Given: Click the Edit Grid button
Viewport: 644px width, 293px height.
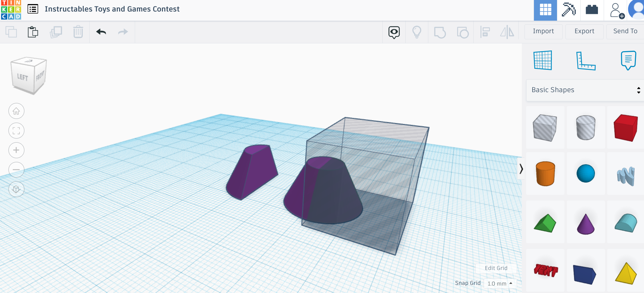Looking at the screenshot, I should click(x=496, y=268).
